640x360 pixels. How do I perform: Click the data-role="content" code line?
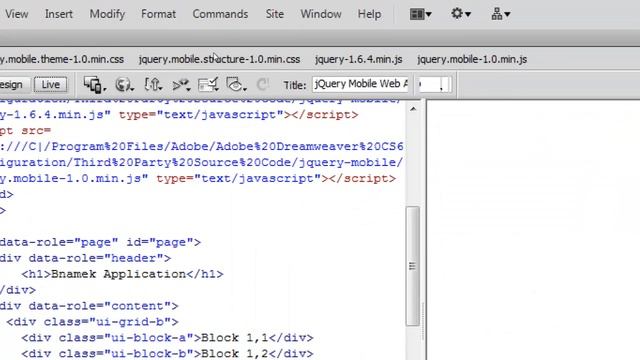tap(89, 306)
